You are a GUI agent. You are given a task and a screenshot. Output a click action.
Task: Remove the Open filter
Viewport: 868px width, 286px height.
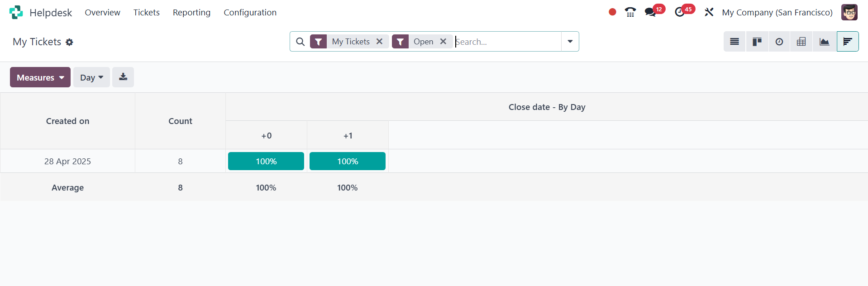coord(443,42)
